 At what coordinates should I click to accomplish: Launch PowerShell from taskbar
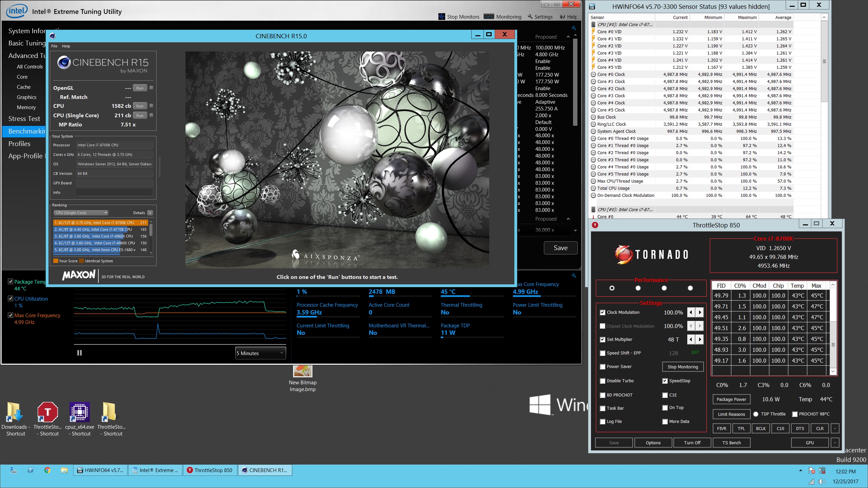[x=31, y=470]
